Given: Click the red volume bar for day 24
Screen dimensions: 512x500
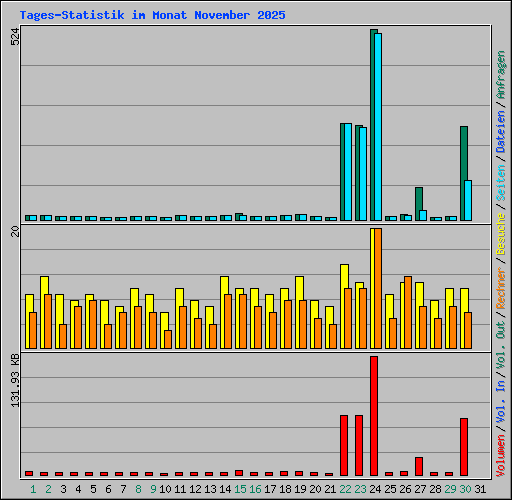Looking at the screenshot, I should pyautogui.click(x=374, y=416).
